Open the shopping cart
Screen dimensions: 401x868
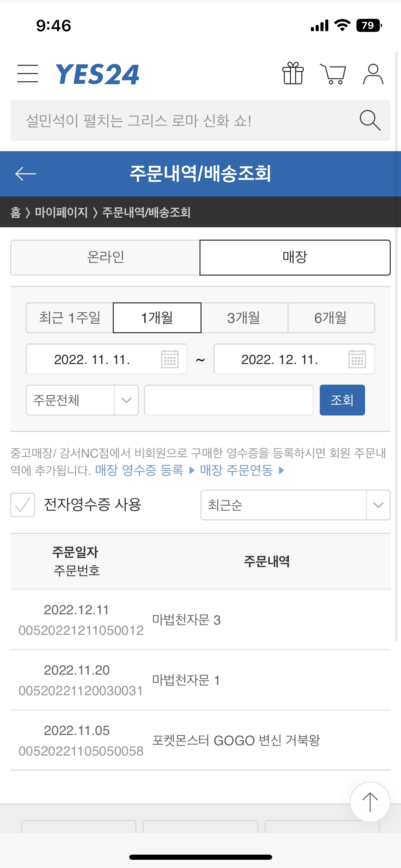(x=333, y=74)
